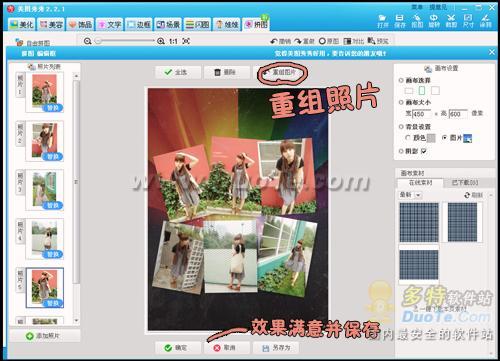Open the 美容 tab
The image size is (500, 361).
pos(51,24)
